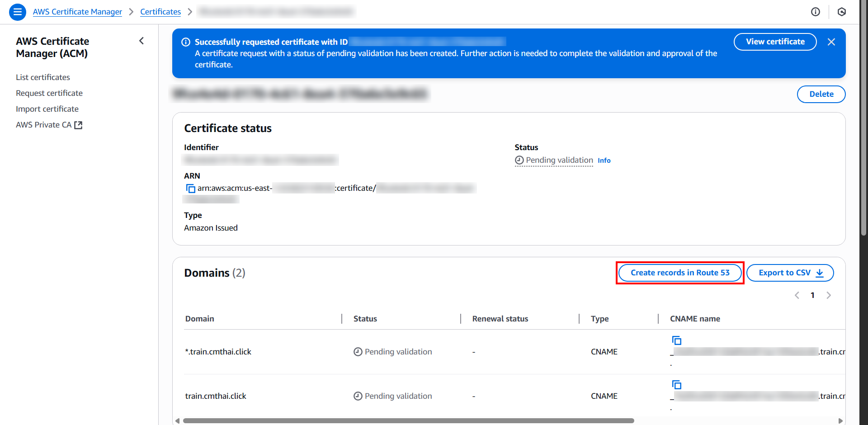Image resolution: width=868 pixels, height=425 pixels.
Task: Click the vertical page scrollbar
Action: [x=864, y=118]
